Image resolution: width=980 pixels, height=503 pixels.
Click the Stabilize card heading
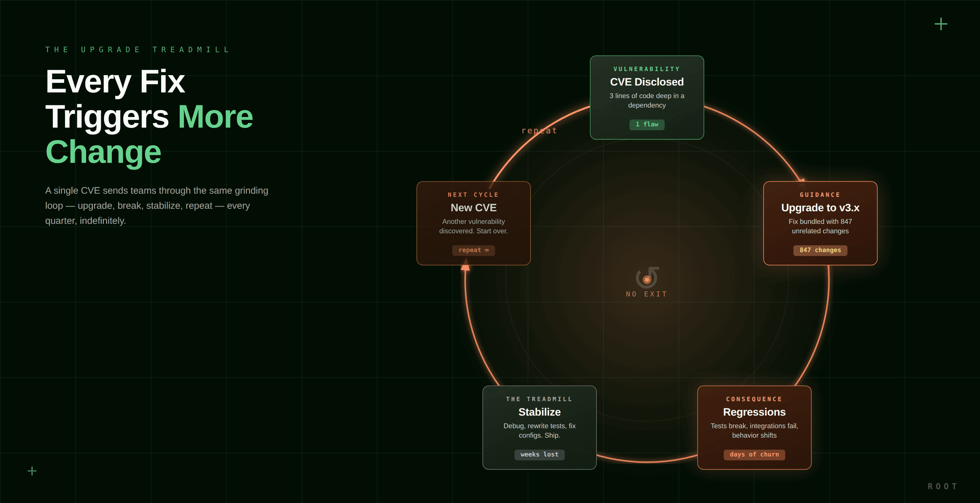(539, 412)
